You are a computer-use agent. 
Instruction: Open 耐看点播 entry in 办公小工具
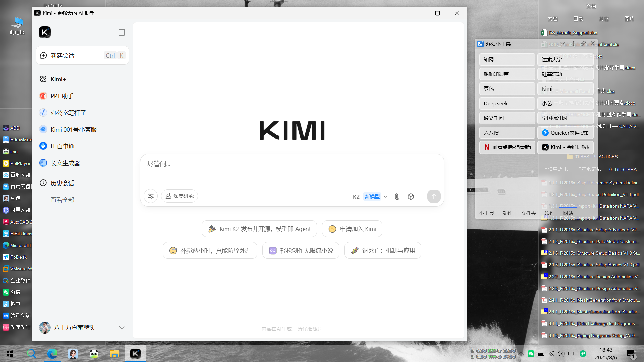tap(507, 147)
